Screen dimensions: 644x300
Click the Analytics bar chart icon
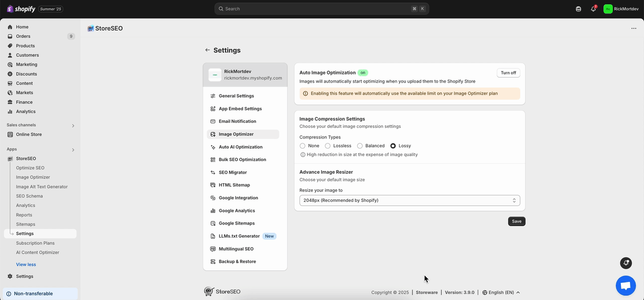10,112
